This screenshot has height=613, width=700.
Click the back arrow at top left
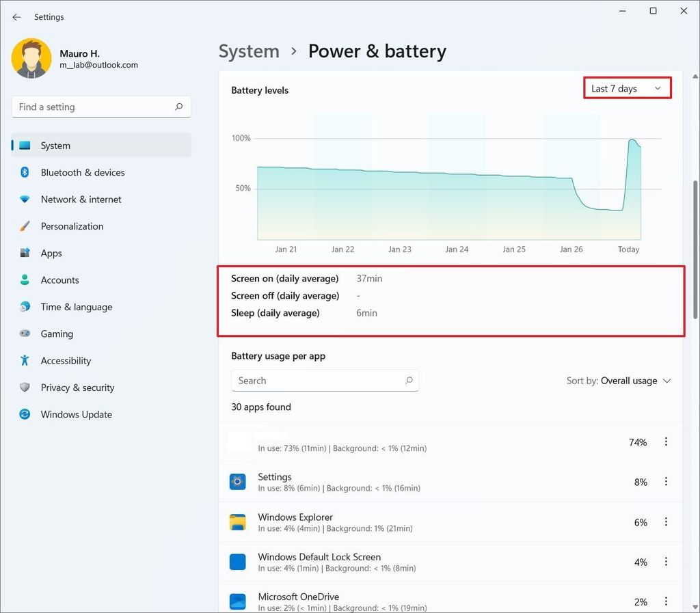[x=16, y=16]
